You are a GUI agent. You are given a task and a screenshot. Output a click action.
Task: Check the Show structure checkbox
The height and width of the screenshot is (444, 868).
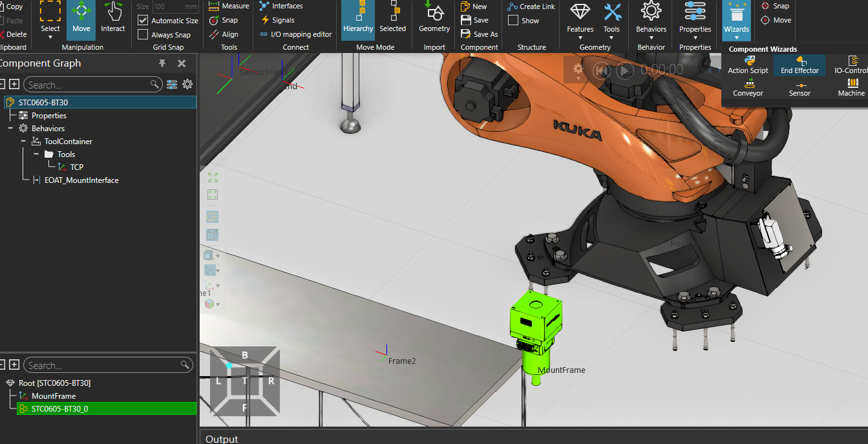(x=513, y=20)
